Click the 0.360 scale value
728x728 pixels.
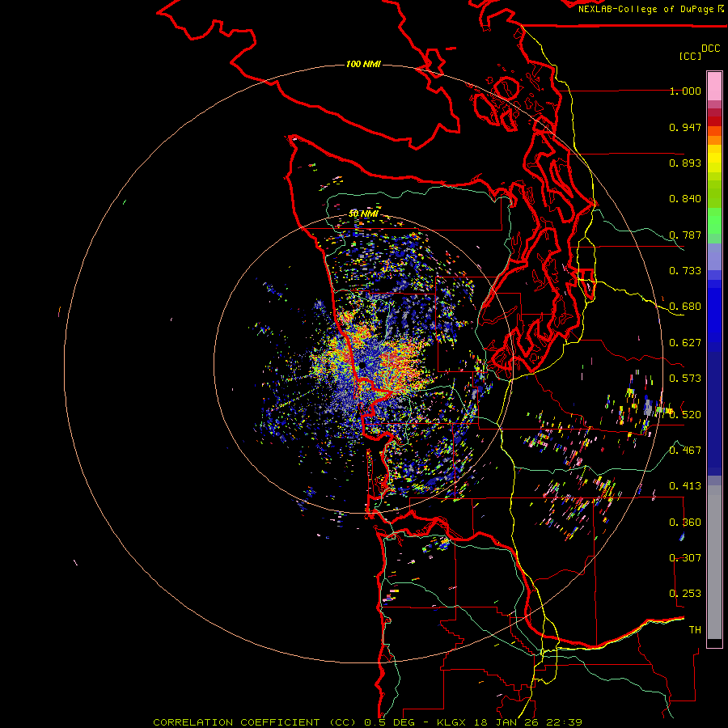(685, 523)
